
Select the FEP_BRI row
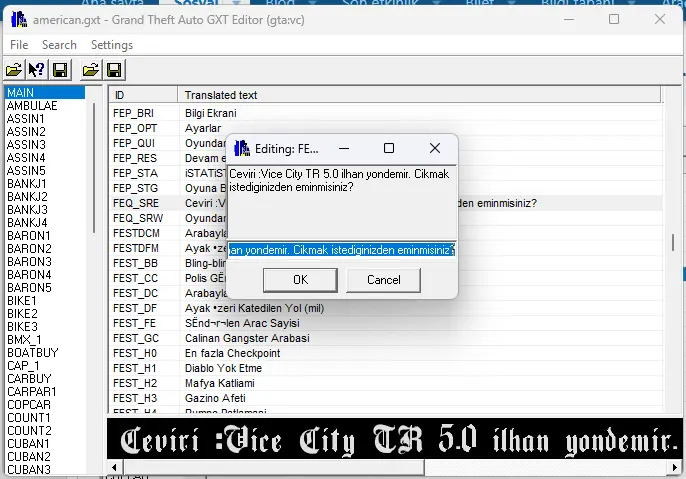[385, 113]
